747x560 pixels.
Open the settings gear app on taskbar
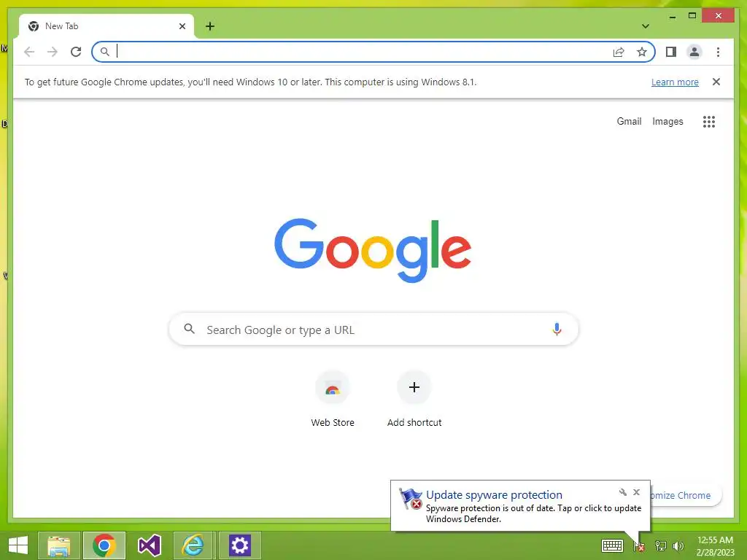239,545
